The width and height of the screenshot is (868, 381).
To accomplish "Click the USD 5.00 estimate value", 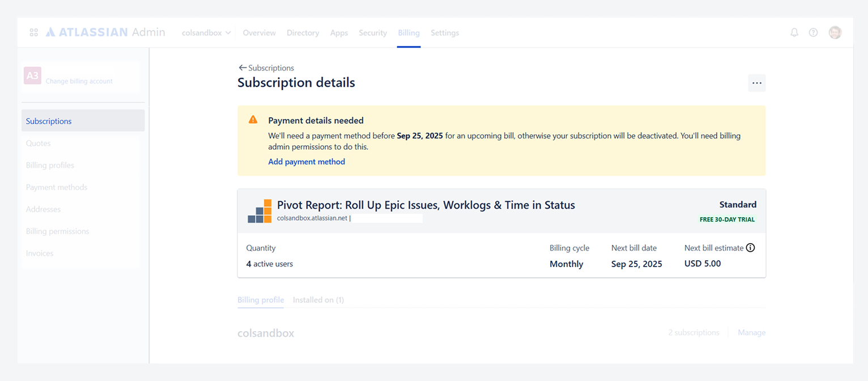I will pyautogui.click(x=703, y=264).
